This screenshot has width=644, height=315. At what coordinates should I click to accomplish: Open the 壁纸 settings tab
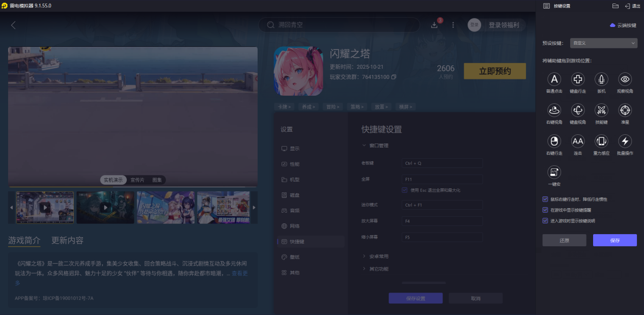point(311,257)
